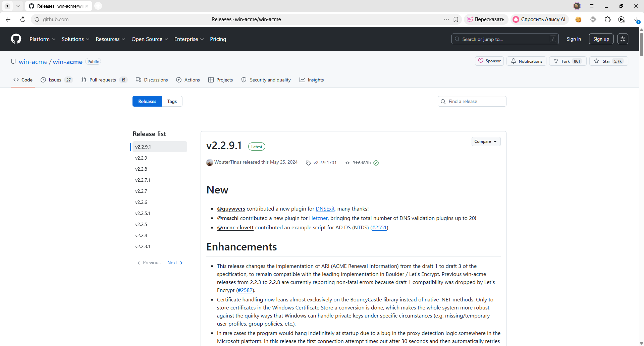Expand the Compare dropdown
The height and width of the screenshot is (346, 644).
[486, 141]
